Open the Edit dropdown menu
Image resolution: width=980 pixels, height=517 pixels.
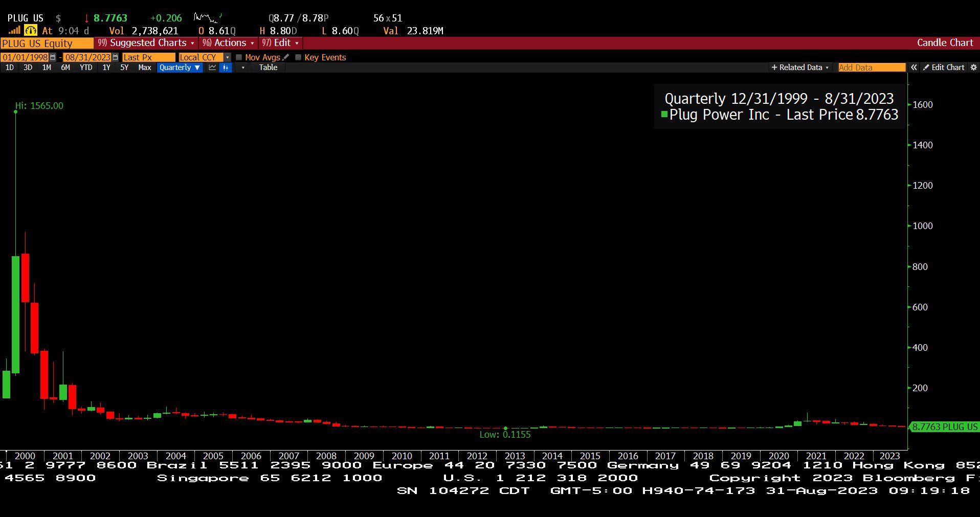[x=281, y=43]
